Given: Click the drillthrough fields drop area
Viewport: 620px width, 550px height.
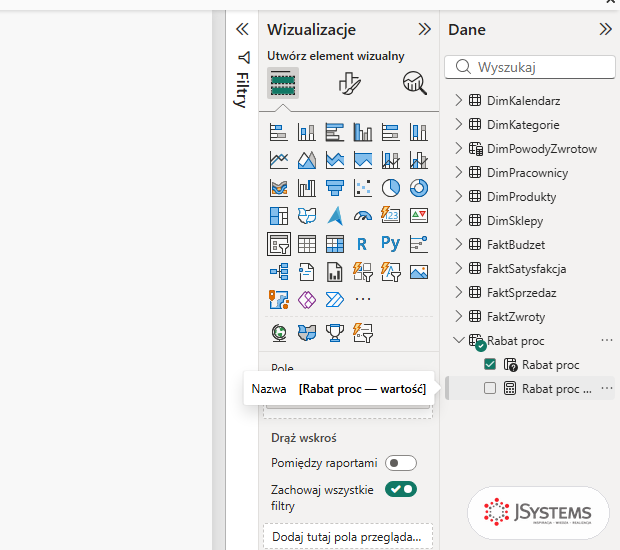Looking at the screenshot, I should point(348,537).
